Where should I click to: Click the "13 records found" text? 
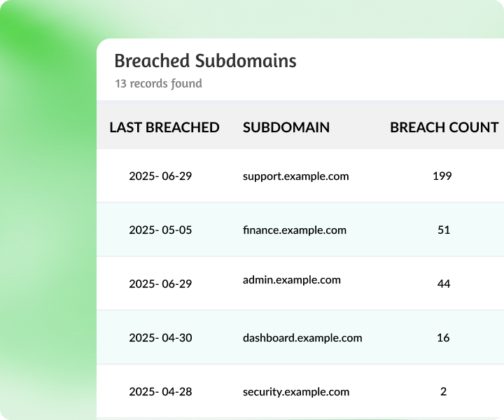pyautogui.click(x=158, y=83)
